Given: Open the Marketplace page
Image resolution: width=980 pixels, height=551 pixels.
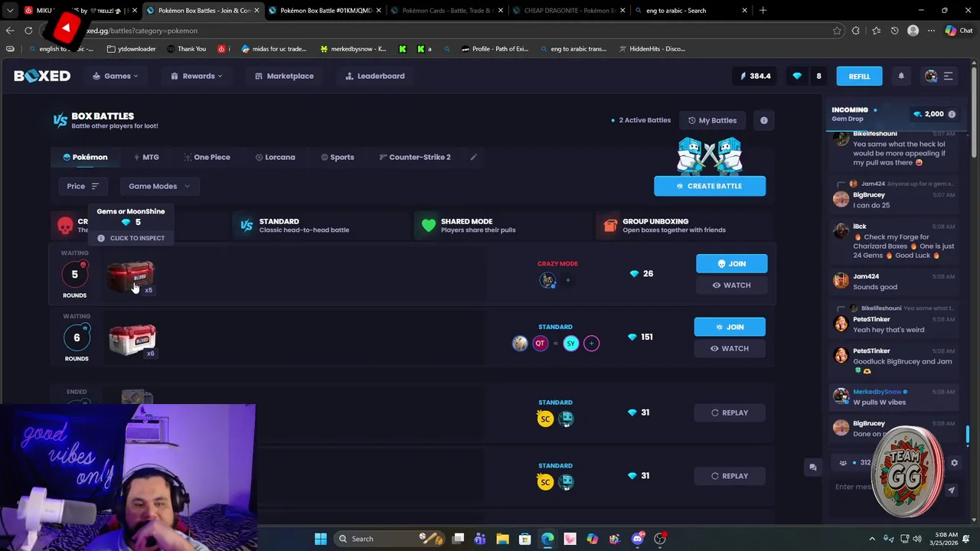Looking at the screenshot, I should tap(284, 76).
